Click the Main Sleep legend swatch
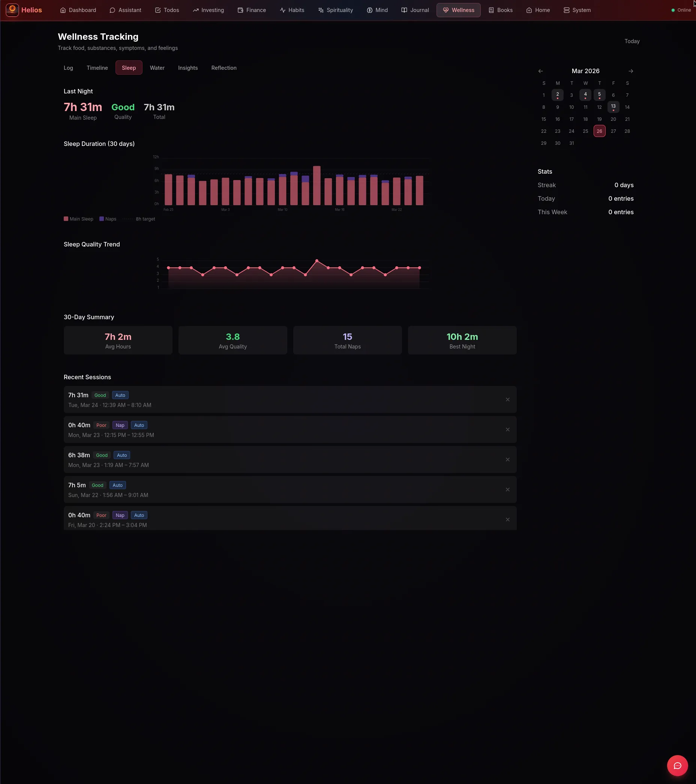Image resolution: width=696 pixels, height=784 pixels. (66, 219)
